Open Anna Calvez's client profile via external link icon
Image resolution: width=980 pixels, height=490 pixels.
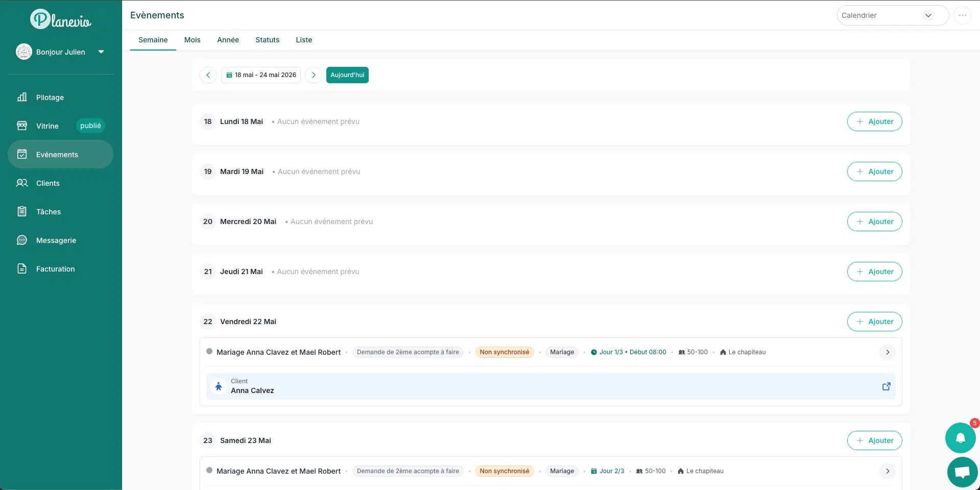pyautogui.click(x=887, y=386)
